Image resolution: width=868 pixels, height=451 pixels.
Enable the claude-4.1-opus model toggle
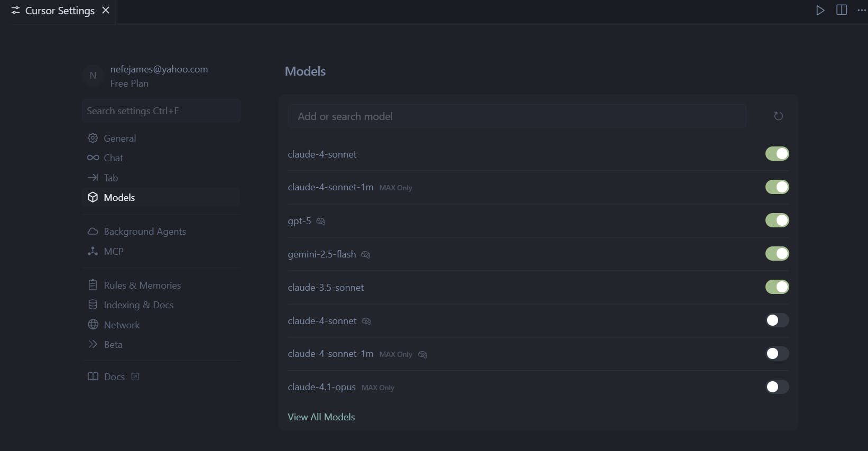(777, 387)
